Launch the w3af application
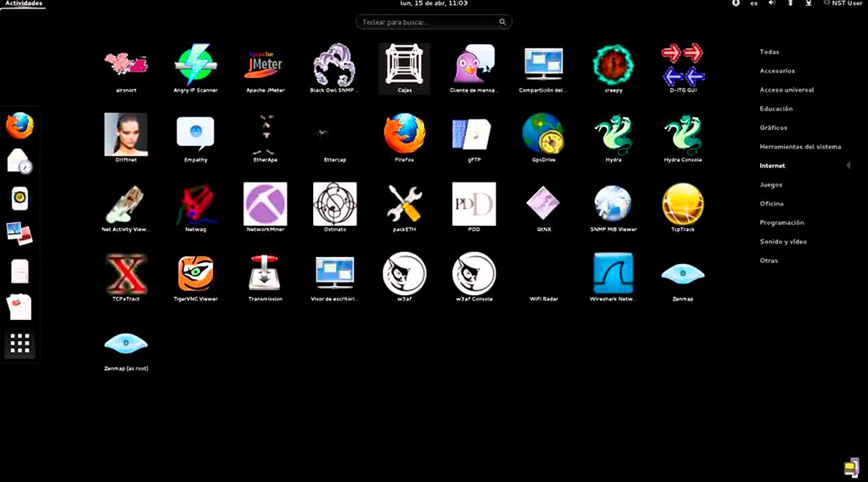Screen dimensions: 868x482 tap(404, 277)
